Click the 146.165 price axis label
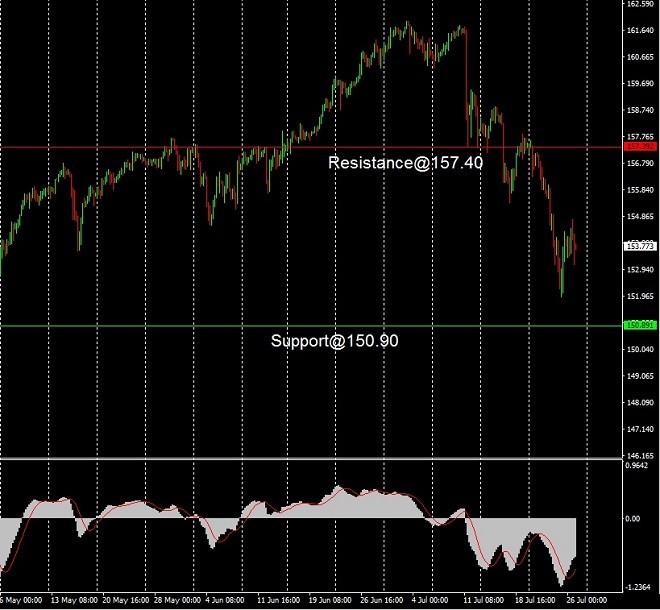Image resolution: width=660 pixels, height=610 pixels. pos(640,456)
